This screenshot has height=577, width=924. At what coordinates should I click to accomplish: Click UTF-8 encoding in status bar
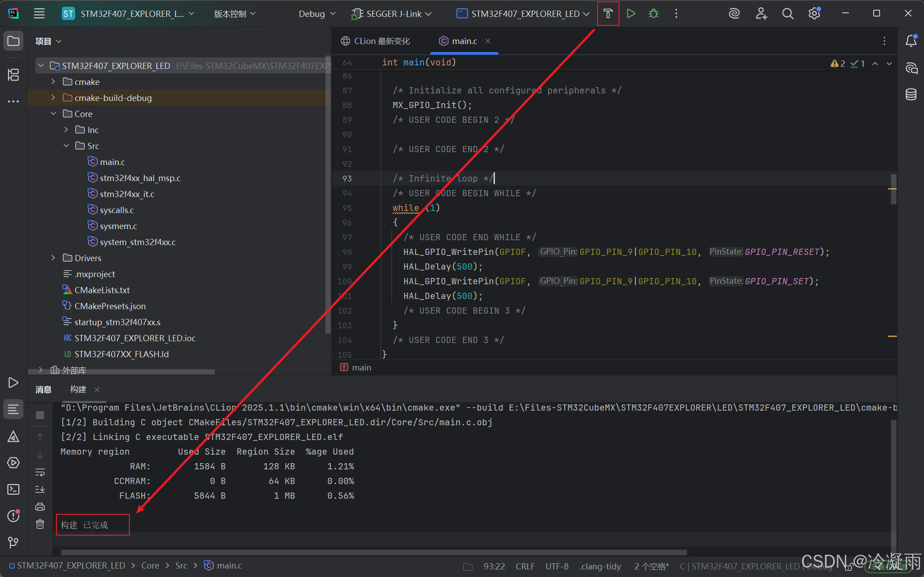coord(557,566)
